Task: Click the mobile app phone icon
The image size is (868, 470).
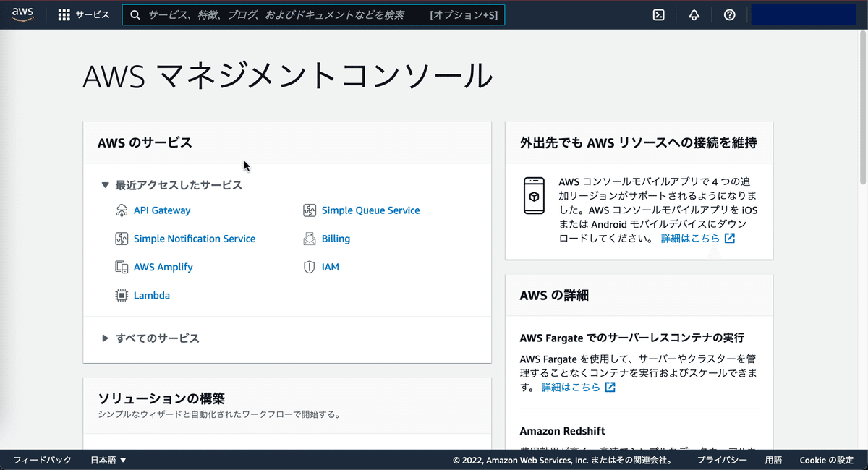Action: pos(534,195)
